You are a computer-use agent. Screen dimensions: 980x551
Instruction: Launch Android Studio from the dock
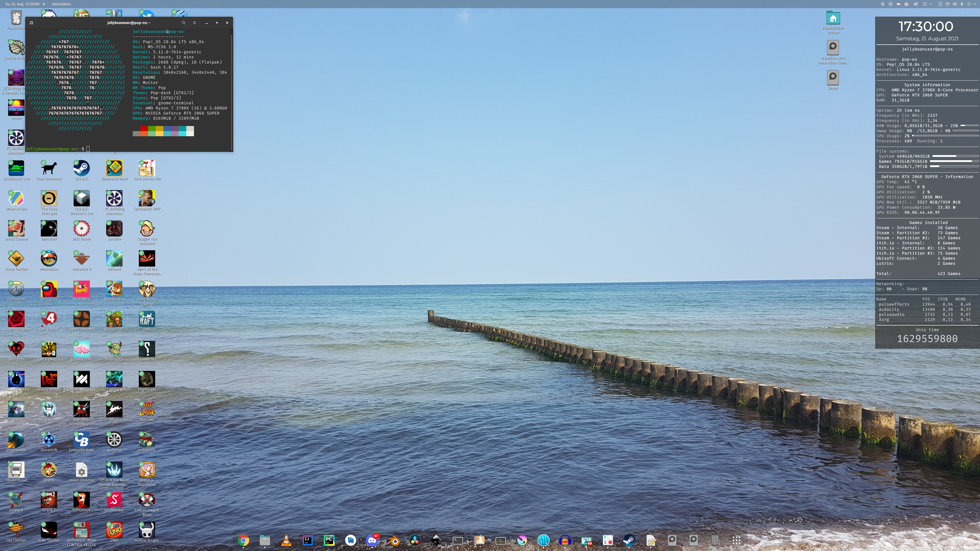[350, 540]
